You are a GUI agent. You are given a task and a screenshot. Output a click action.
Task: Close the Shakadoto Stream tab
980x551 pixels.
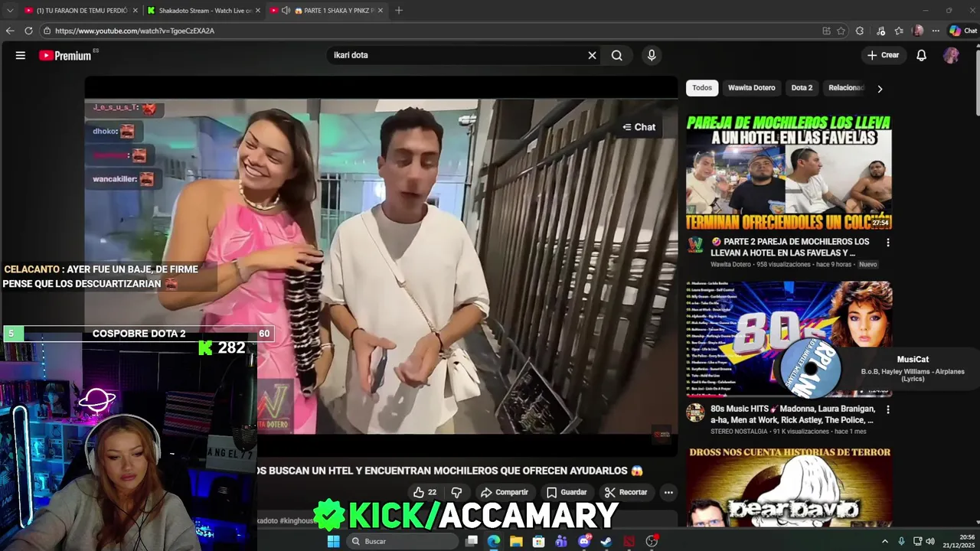(x=257, y=11)
